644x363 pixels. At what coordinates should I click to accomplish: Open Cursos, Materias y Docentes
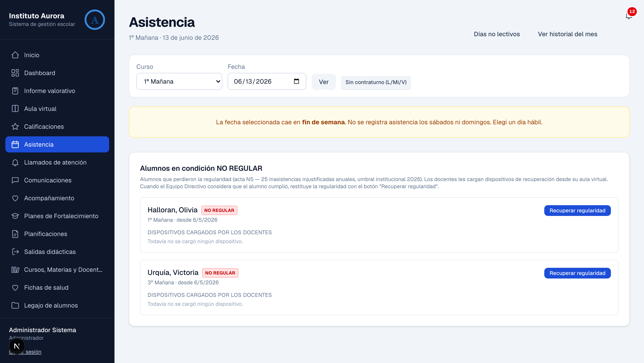tap(57, 270)
